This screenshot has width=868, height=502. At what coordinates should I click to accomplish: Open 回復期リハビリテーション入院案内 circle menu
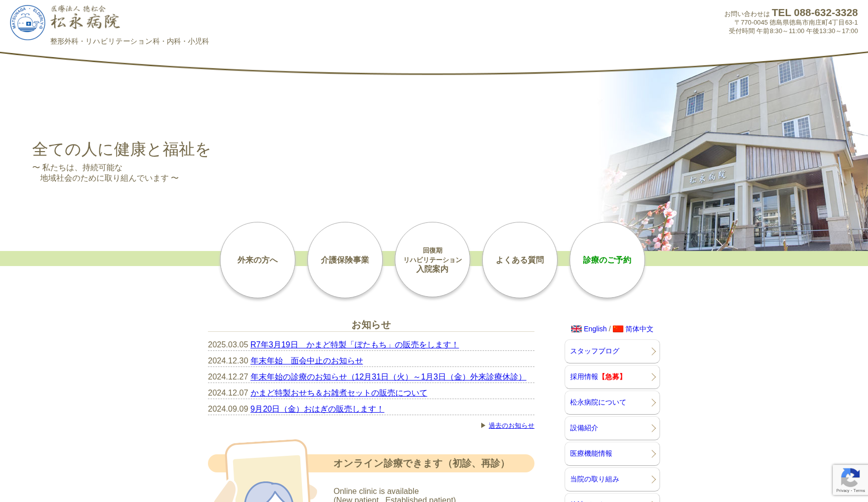tap(432, 260)
